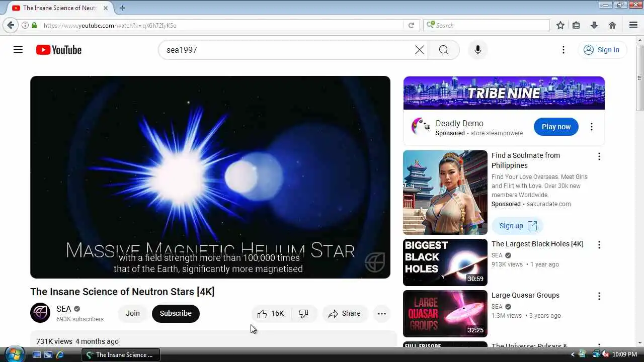Go to the YouTube home logo
Viewport: 644px width, 362px height.
(x=59, y=50)
